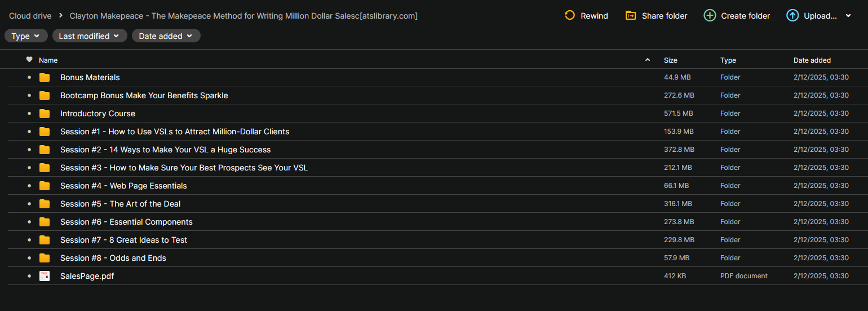Sort by the Date added column header
The height and width of the screenshot is (311, 868).
(812, 60)
